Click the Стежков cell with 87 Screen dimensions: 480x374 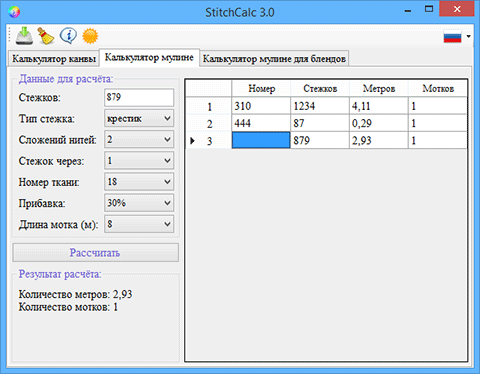coord(320,123)
